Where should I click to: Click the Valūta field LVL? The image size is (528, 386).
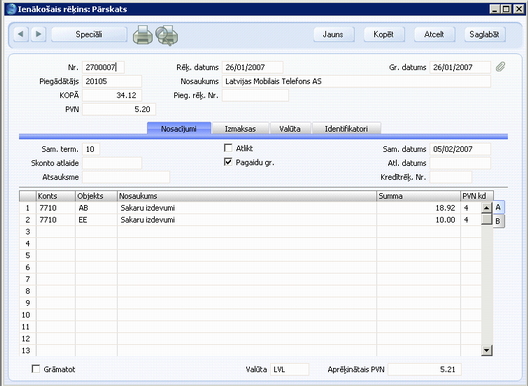coord(290,369)
